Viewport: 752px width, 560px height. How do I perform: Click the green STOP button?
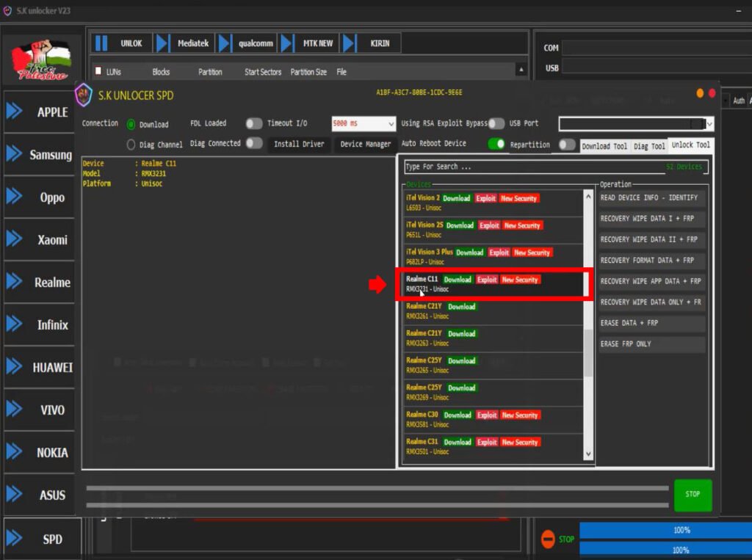(693, 495)
